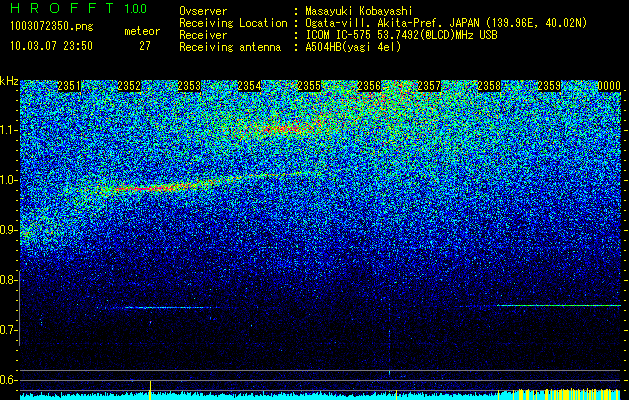Select the filename 1003072350.png
Image resolution: width=629 pixels, height=400 pixels.
click(x=52, y=26)
